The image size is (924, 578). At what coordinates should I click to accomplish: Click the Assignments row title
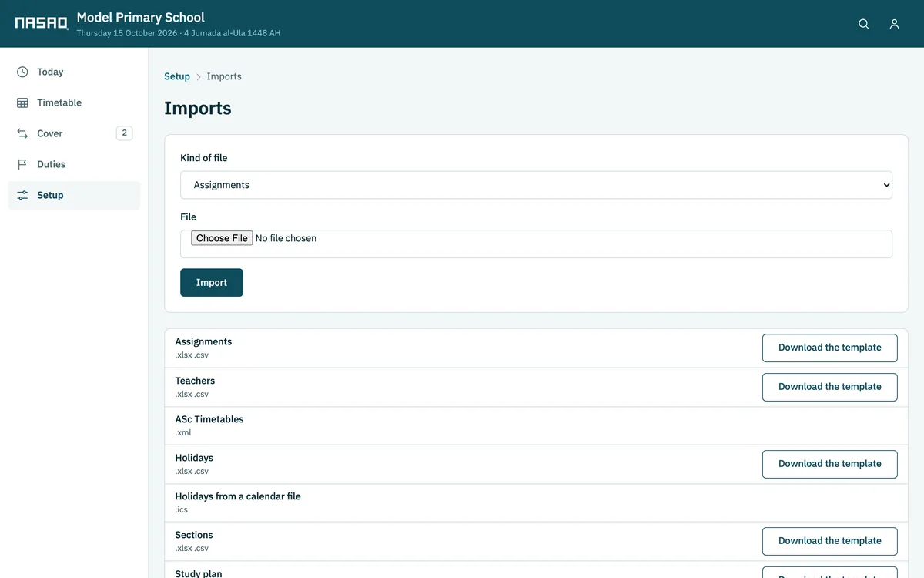point(203,341)
